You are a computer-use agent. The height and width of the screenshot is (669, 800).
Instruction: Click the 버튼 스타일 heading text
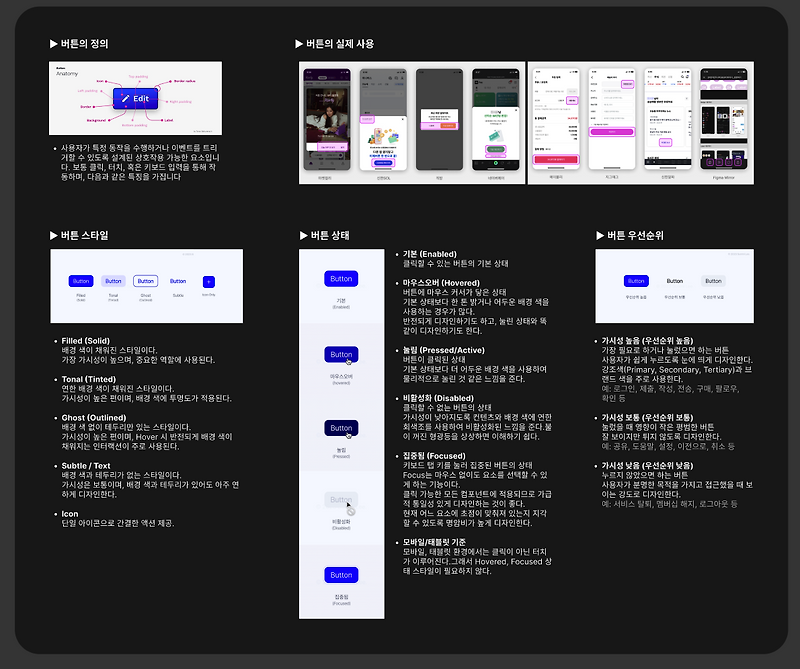85,235
